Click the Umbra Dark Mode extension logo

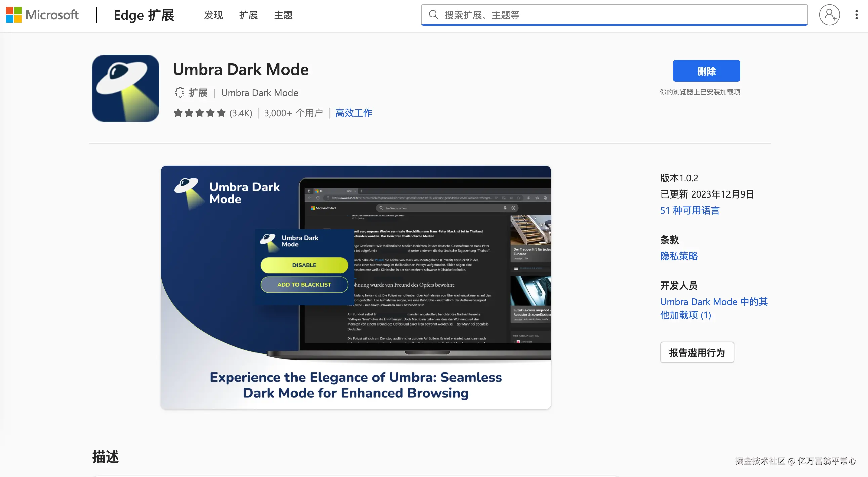click(125, 88)
